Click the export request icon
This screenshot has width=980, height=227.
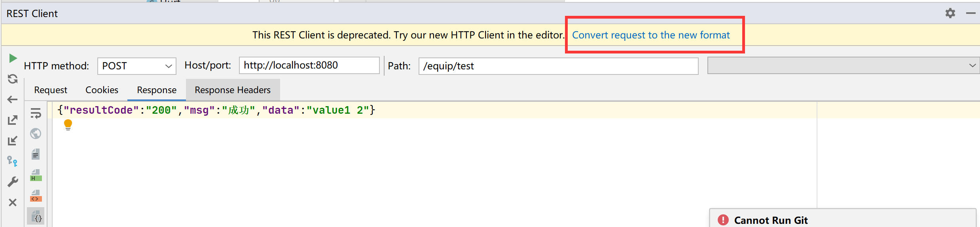(x=13, y=120)
